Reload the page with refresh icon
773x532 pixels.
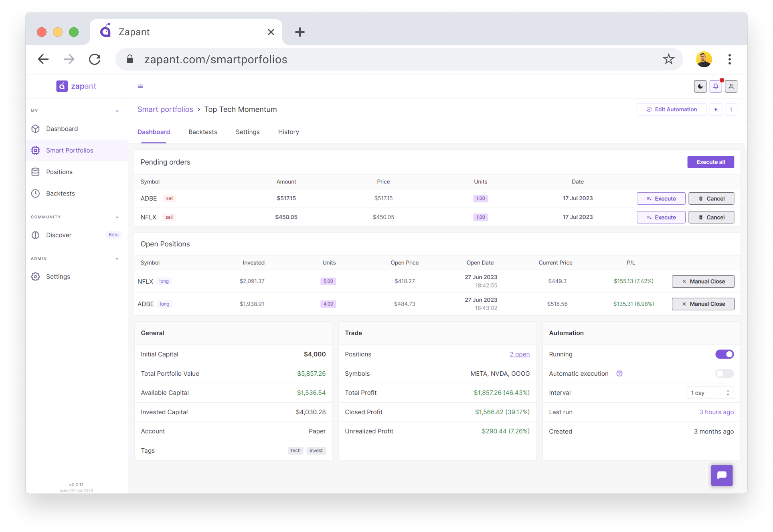coord(95,59)
